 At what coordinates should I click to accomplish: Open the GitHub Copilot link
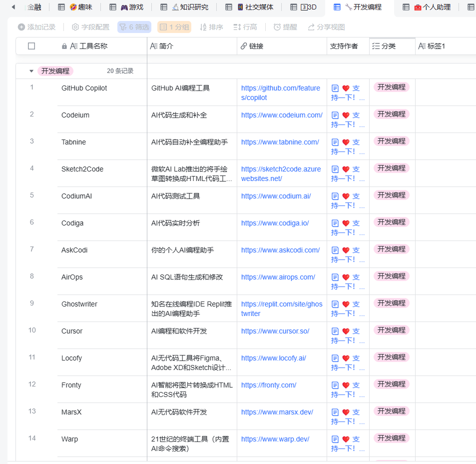281,92
